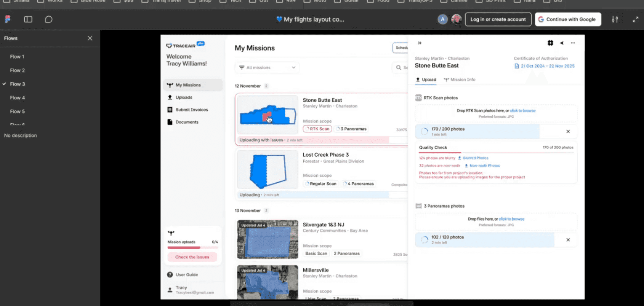The image size is (644, 306).
Task: Click the Figma logo icon
Action: (x=8, y=19)
